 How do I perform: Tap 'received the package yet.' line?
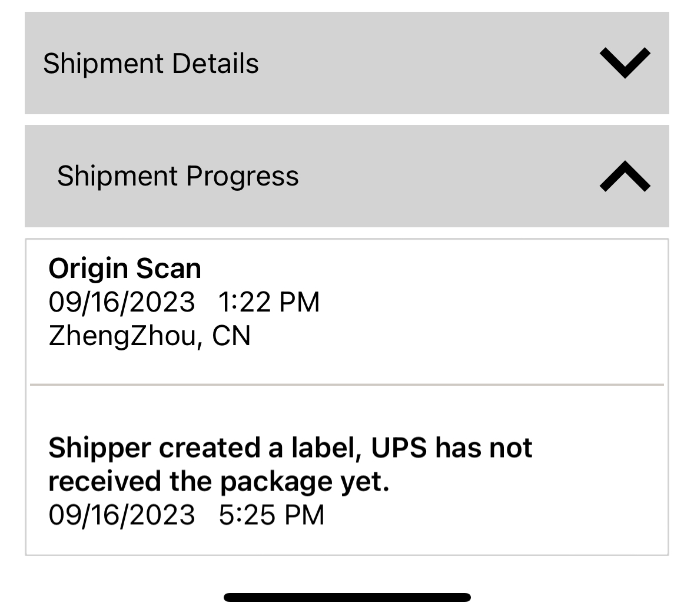[x=219, y=482]
